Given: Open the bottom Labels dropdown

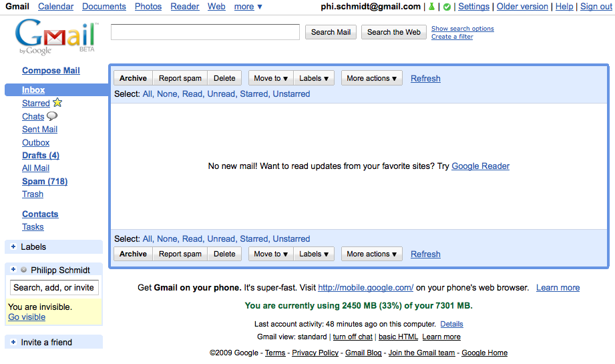Looking at the screenshot, I should (x=314, y=254).
